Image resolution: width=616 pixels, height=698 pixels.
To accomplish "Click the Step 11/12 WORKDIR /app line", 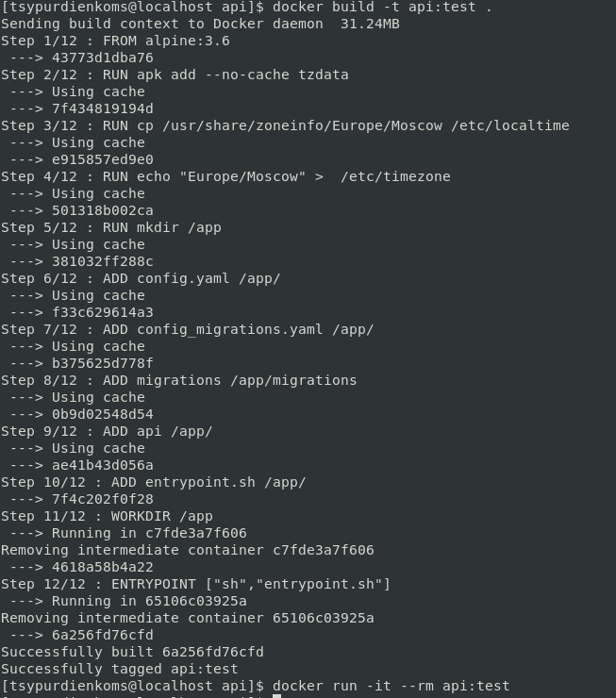I will pos(107,516).
